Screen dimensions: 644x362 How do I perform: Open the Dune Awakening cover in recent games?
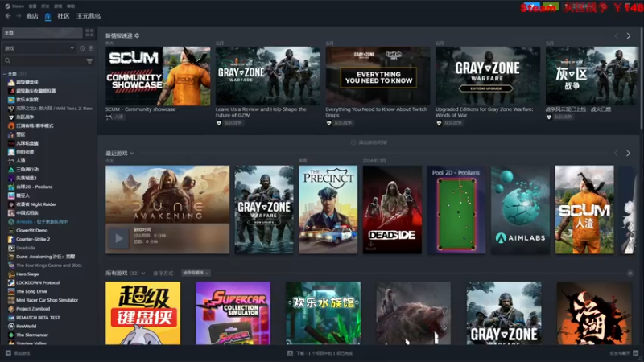pos(167,195)
